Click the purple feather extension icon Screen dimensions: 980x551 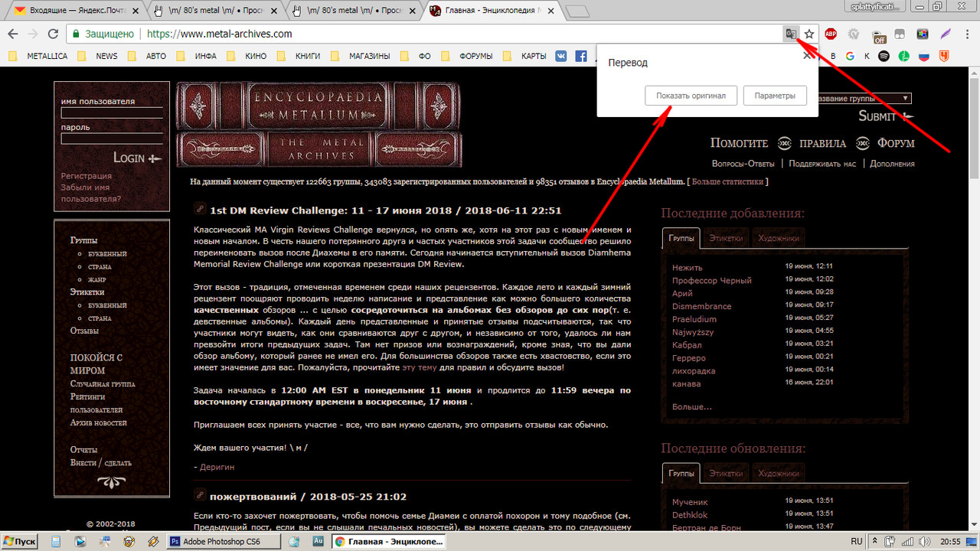tap(946, 34)
